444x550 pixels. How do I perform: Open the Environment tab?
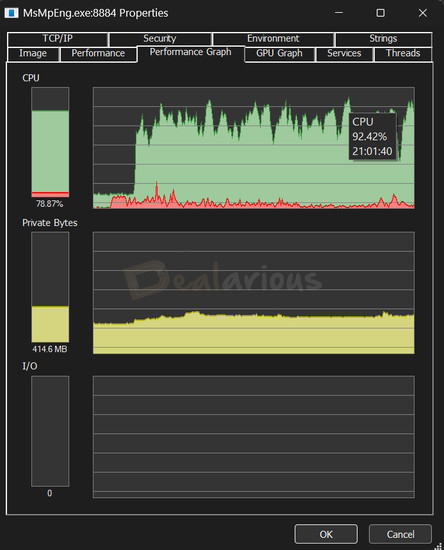pos(273,39)
